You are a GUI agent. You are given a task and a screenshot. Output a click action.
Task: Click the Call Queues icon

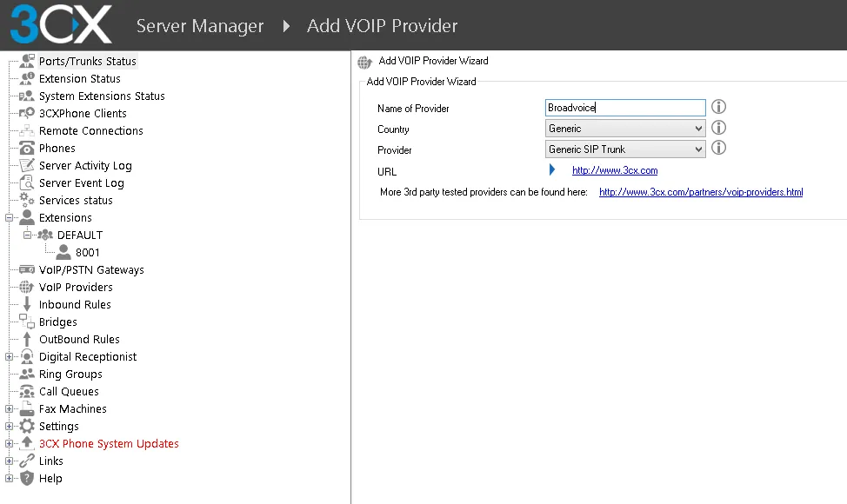pos(27,392)
